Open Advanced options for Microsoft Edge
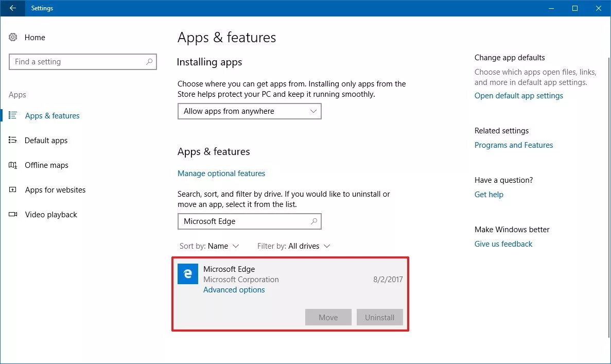 [x=234, y=290]
